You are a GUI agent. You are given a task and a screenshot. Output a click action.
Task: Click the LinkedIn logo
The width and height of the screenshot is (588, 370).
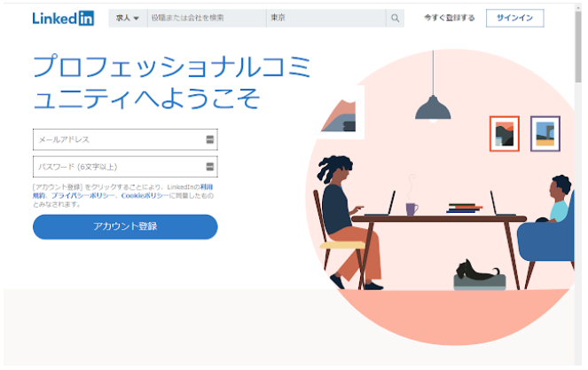[63, 18]
